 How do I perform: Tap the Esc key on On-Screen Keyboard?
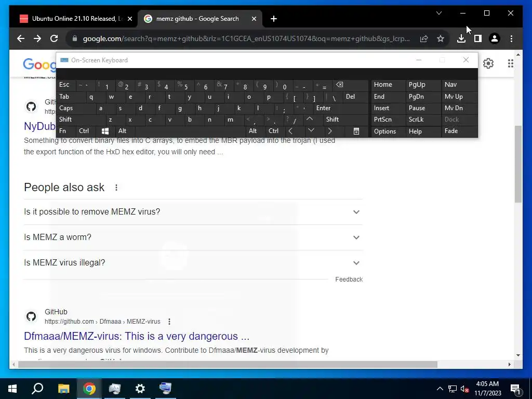[66, 85]
